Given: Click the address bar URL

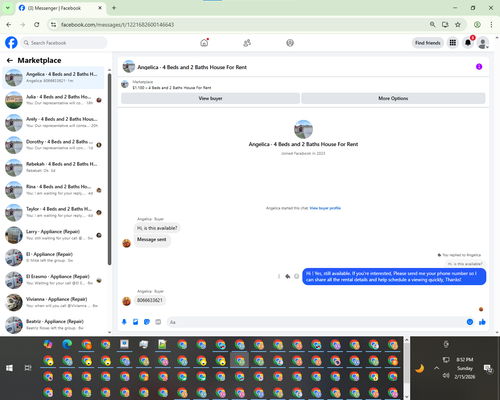Looking at the screenshot, I should click(117, 25).
